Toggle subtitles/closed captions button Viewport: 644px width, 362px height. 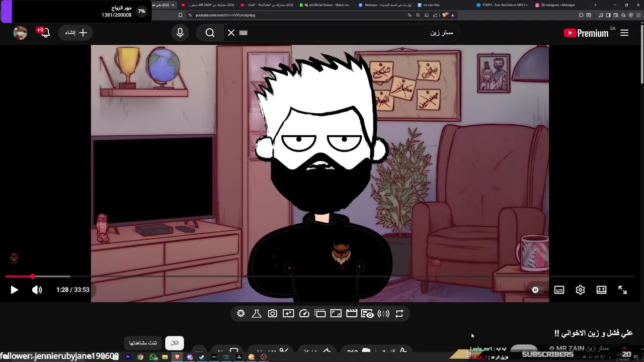pos(559,290)
